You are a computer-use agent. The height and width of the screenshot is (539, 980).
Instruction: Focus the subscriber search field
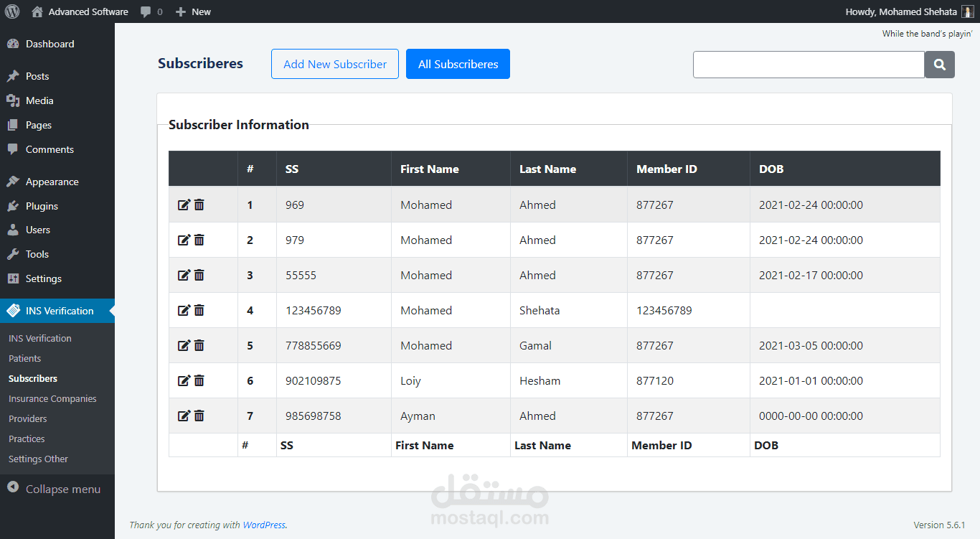tap(809, 65)
